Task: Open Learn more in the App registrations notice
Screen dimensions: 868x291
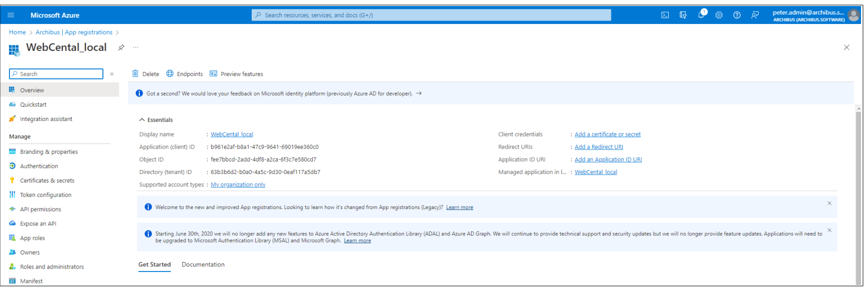Action: [459, 207]
